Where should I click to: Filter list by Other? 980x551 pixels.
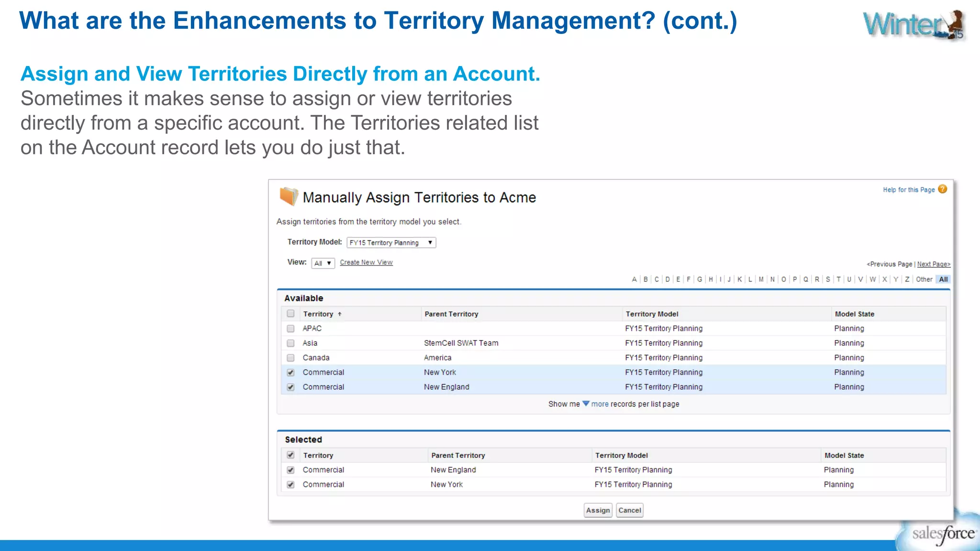coord(924,279)
